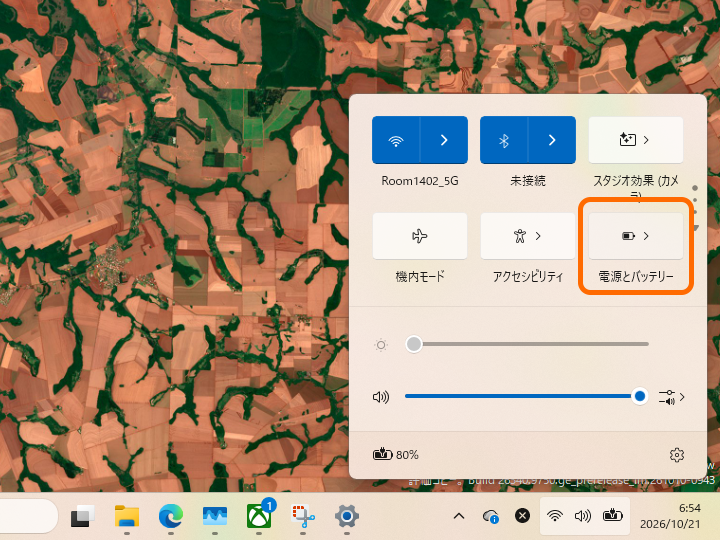
Task: Open all settings gear icon
Action: (x=676, y=455)
